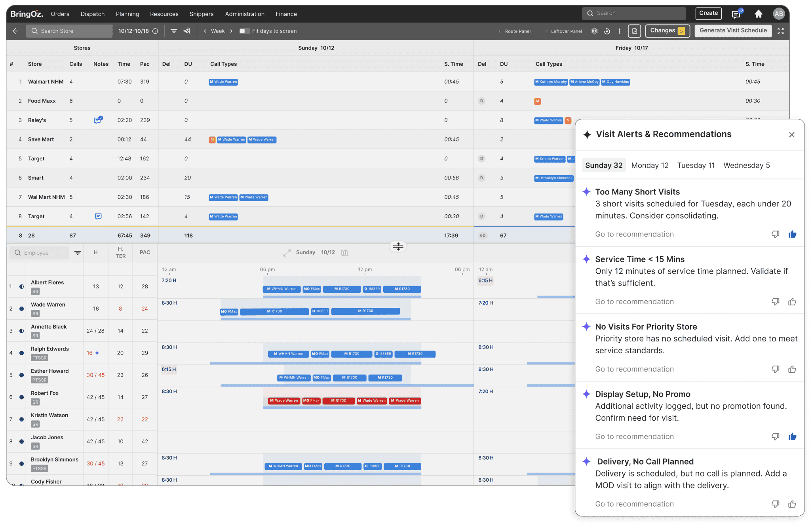Open the Week view selector
Viewport: 812px width, 528px height.
[218, 31]
